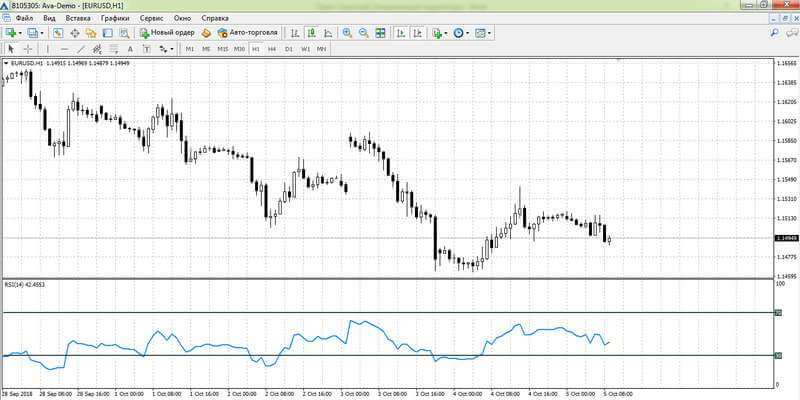This screenshot has height=400, width=800.
Task: Open the Strategy Tester icon
Action: [124, 33]
